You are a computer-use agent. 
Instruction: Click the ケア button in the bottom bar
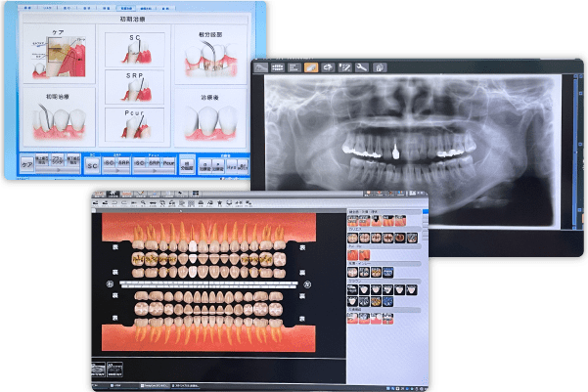27,164
